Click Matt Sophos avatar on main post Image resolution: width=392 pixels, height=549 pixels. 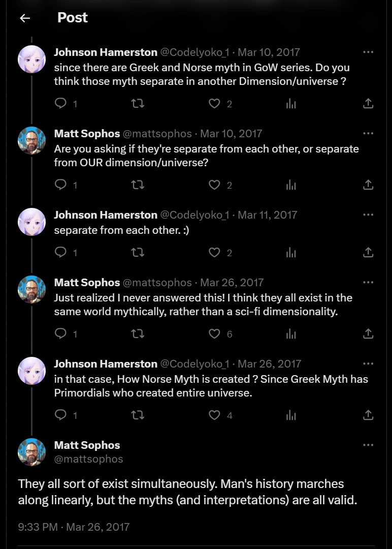coord(31,452)
